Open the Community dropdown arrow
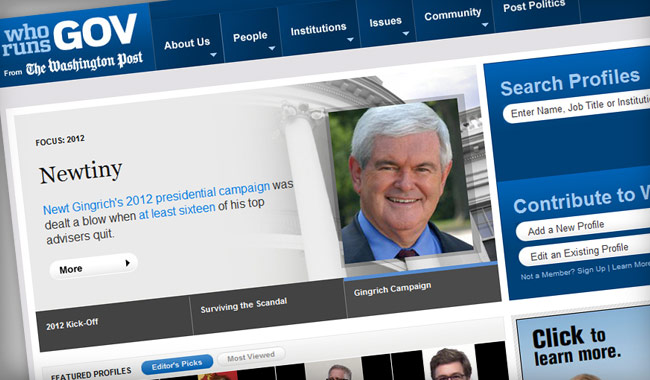This screenshot has width=650, height=380. (x=485, y=25)
